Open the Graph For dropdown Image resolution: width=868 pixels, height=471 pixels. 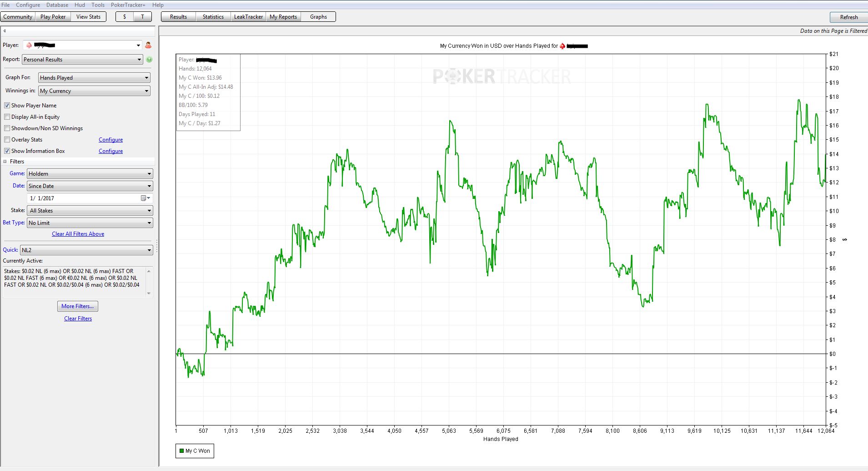94,78
